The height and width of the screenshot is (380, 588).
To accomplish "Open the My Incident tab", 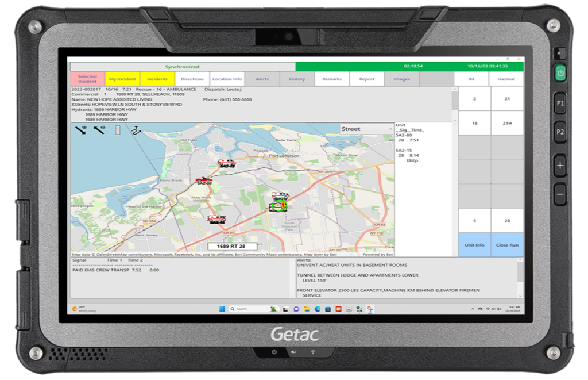I will 122,79.
